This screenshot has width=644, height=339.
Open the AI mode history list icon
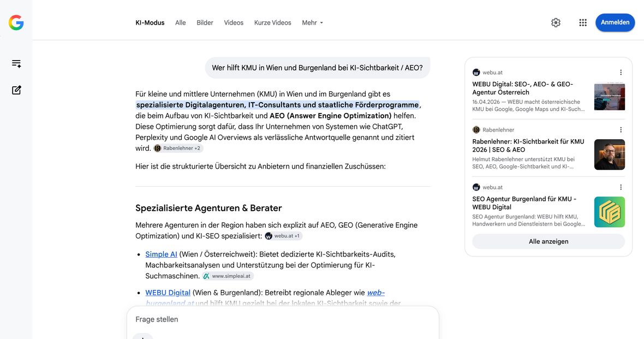click(x=16, y=63)
